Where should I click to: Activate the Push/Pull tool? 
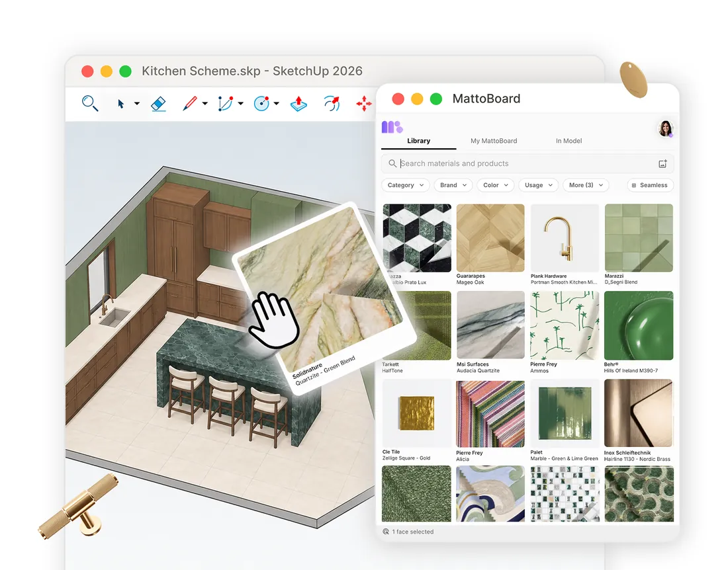click(298, 103)
